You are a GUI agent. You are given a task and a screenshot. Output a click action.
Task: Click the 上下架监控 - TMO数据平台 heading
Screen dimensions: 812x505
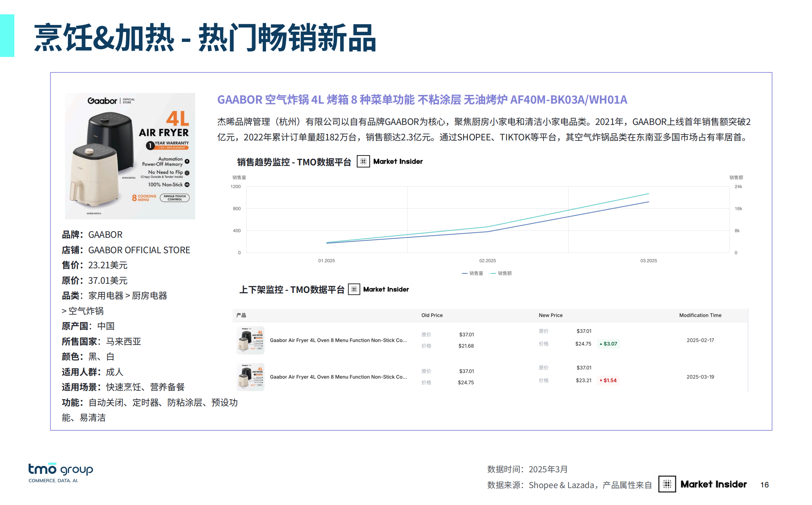[292, 290]
